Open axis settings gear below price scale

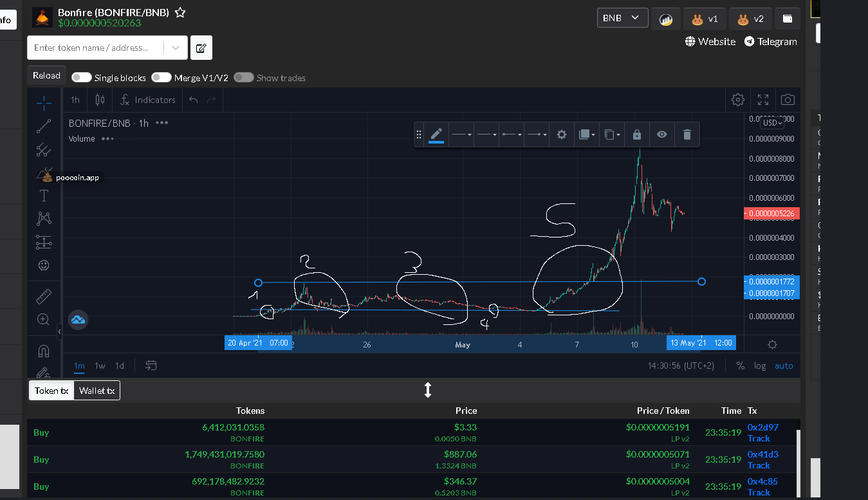[x=772, y=344]
